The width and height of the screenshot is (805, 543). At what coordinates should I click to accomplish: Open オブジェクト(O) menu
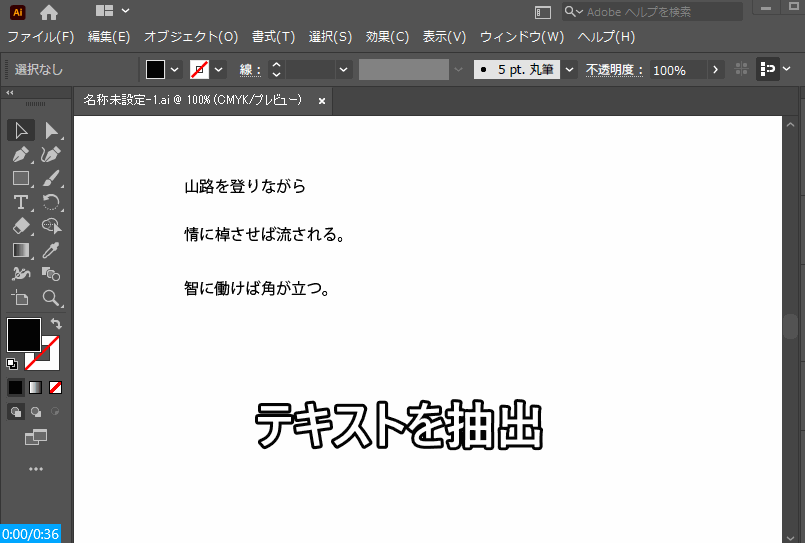tap(191, 37)
